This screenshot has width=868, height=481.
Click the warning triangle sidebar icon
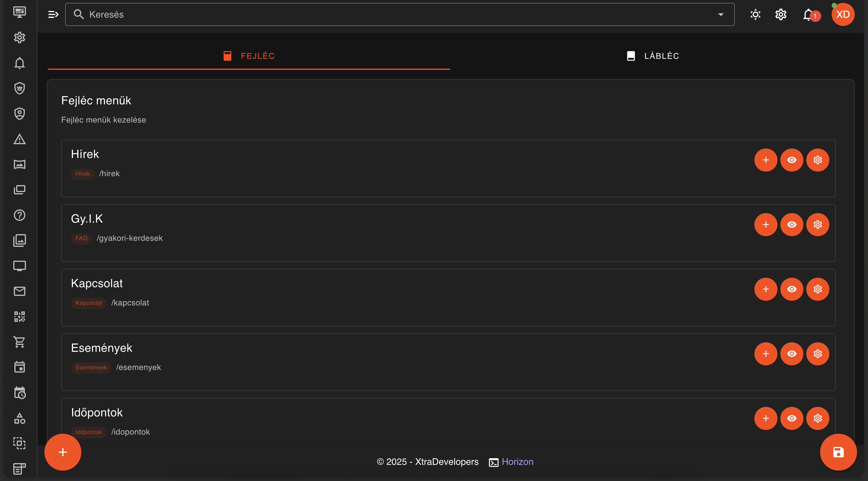19,139
